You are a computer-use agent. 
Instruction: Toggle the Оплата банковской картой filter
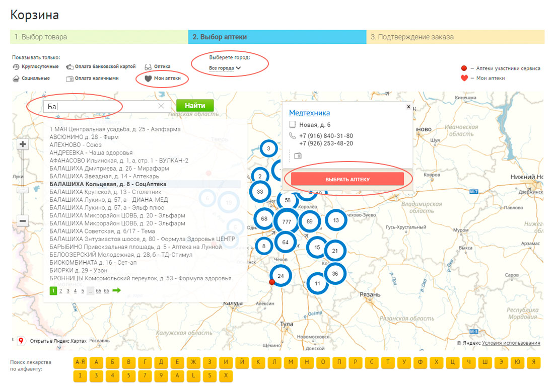coord(101,66)
